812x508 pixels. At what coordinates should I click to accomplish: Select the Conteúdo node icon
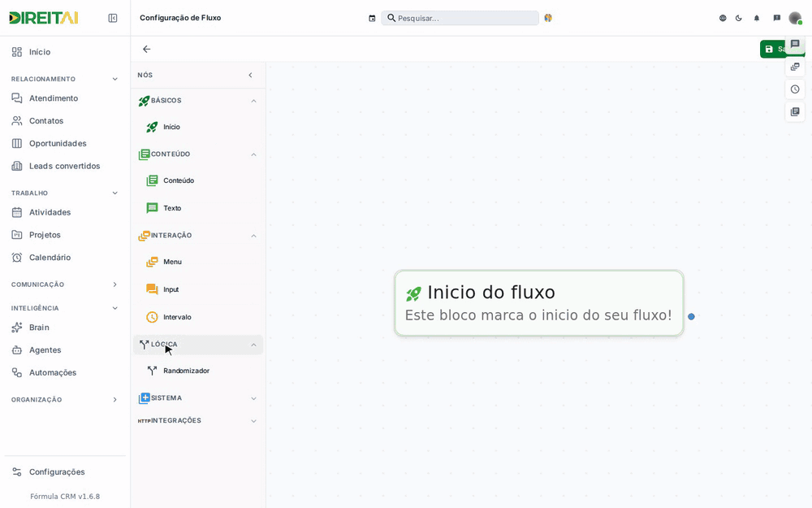[152, 180]
